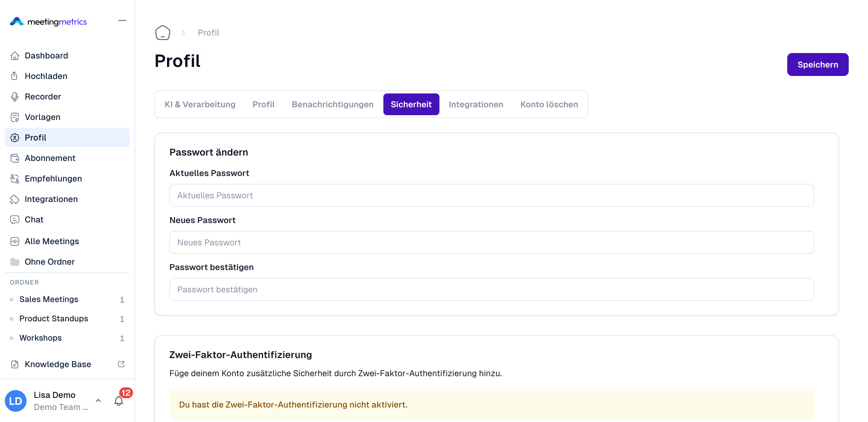Click the breadcrumb home icon
Viewport: 868px width, 422px height.
tap(162, 33)
